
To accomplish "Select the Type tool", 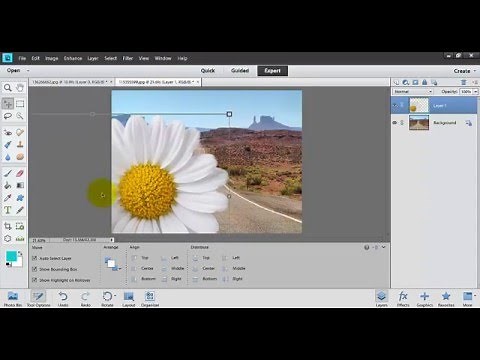I will tap(8, 210).
